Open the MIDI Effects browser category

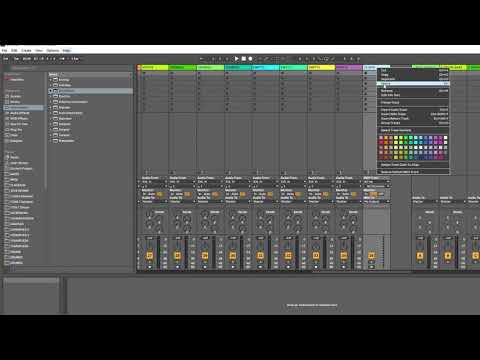[19, 119]
